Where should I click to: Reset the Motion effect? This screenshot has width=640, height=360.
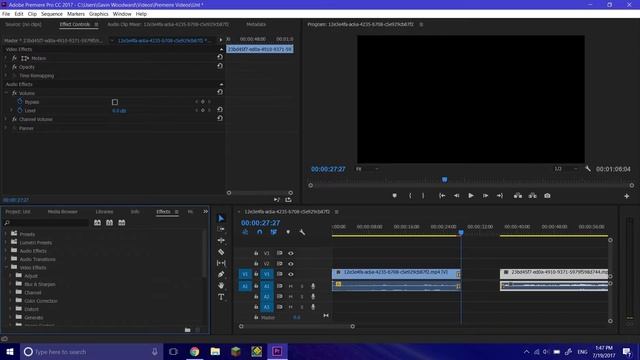220,57
